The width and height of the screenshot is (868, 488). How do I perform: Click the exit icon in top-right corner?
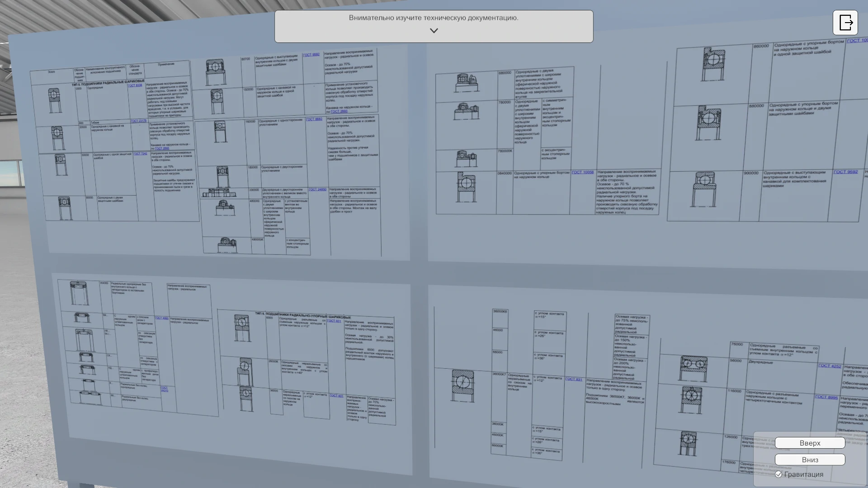coord(845,23)
